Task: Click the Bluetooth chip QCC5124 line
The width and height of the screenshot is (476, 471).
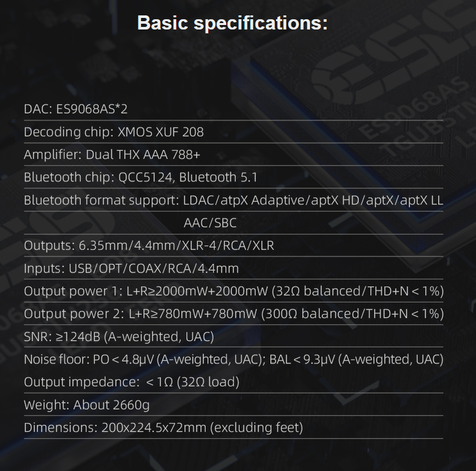Action: pyautogui.click(x=140, y=178)
